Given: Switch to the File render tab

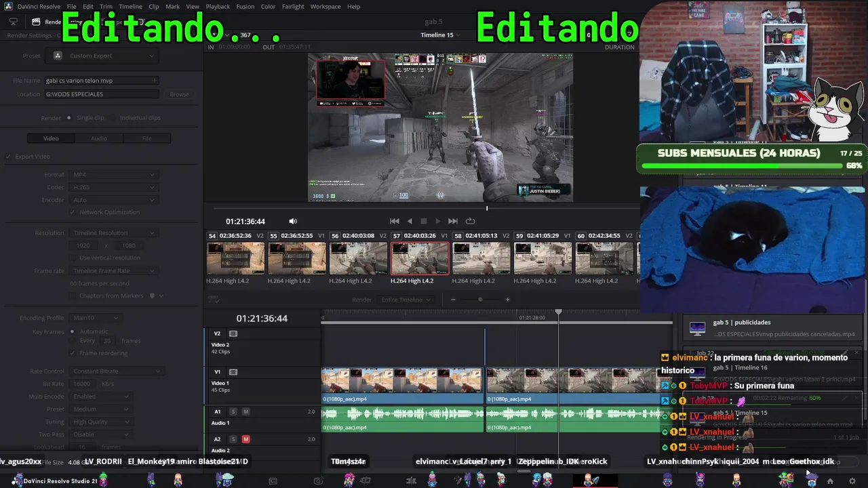Looking at the screenshot, I should [146, 138].
